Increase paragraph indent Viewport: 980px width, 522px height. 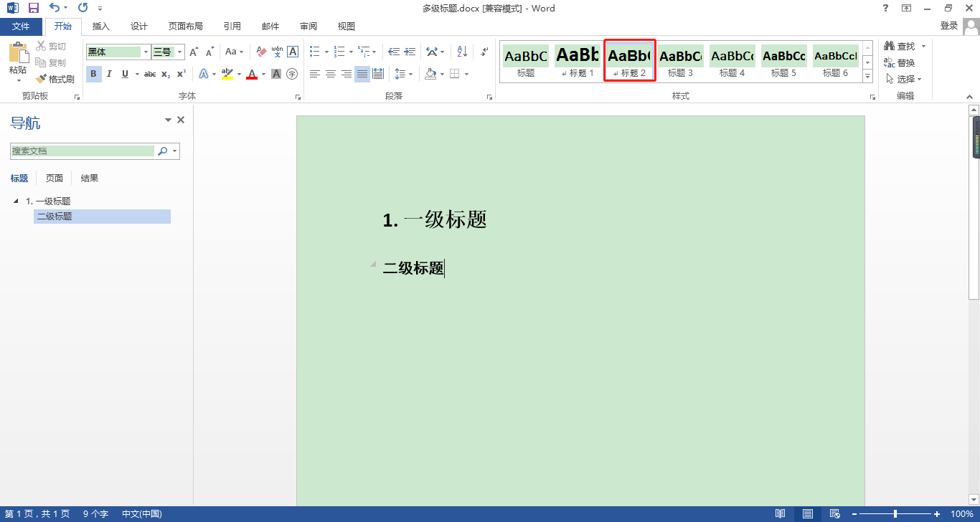pos(410,52)
